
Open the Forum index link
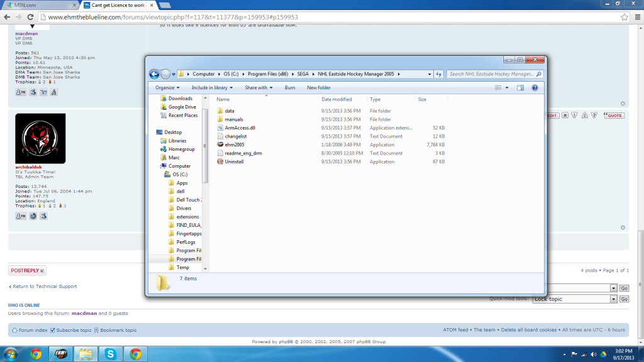tap(33, 330)
